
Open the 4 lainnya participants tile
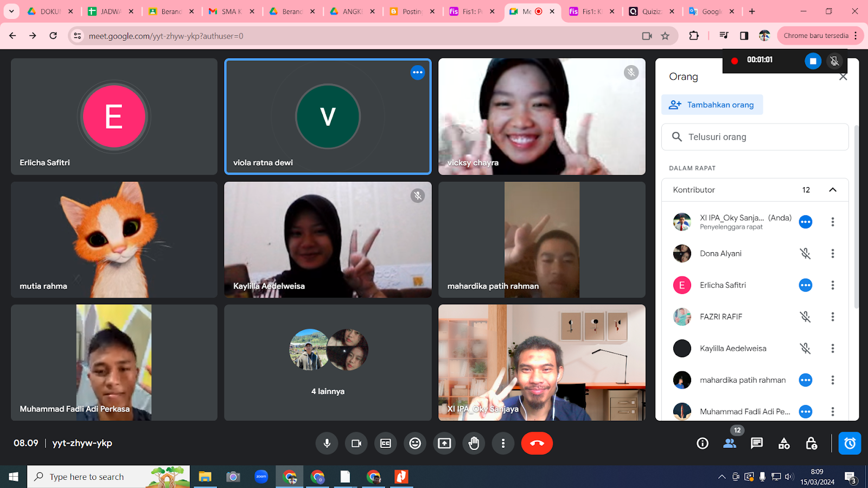(328, 362)
